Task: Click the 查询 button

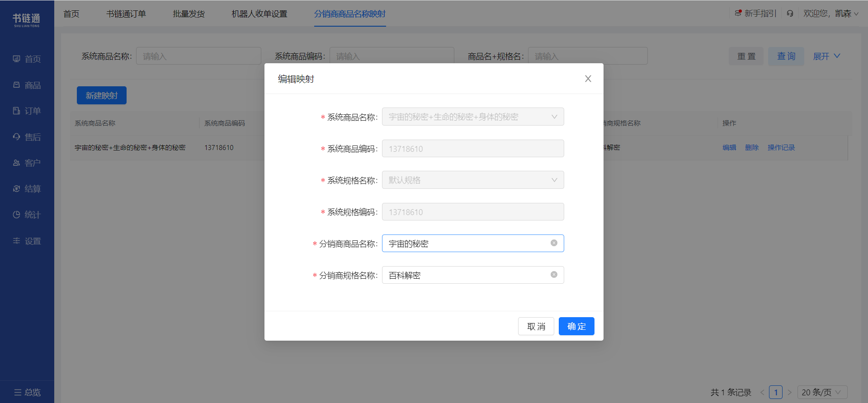Action: coord(786,56)
